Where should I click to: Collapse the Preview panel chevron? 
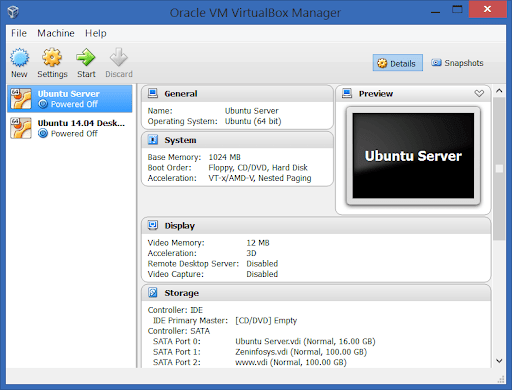[479, 94]
